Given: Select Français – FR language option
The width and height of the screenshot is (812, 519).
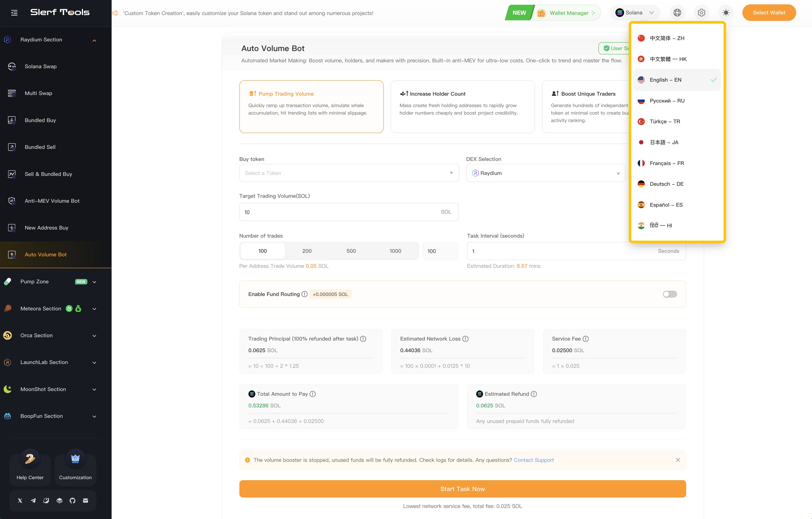Looking at the screenshot, I should point(666,163).
